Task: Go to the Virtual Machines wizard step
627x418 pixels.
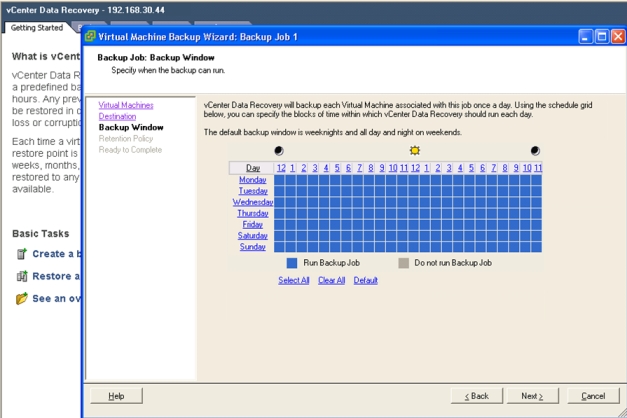Action: pos(126,105)
